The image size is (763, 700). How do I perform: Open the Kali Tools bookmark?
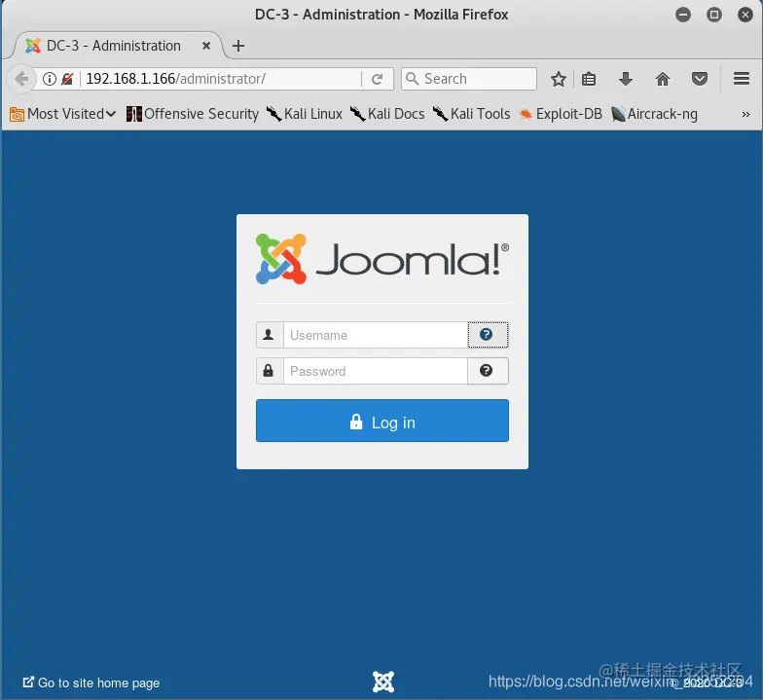(x=471, y=114)
